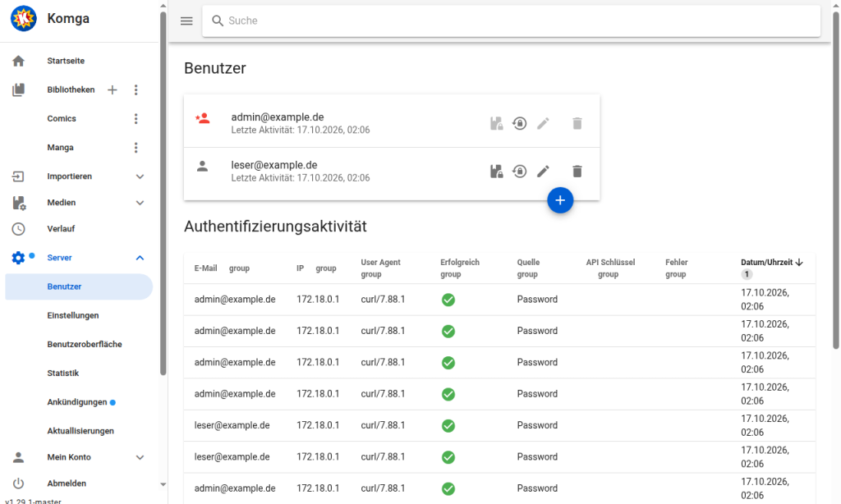Image resolution: width=841 pixels, height=504 pixels.
Task: Reset password icon for admin@example.de
Action: click(x=519, y=124)
